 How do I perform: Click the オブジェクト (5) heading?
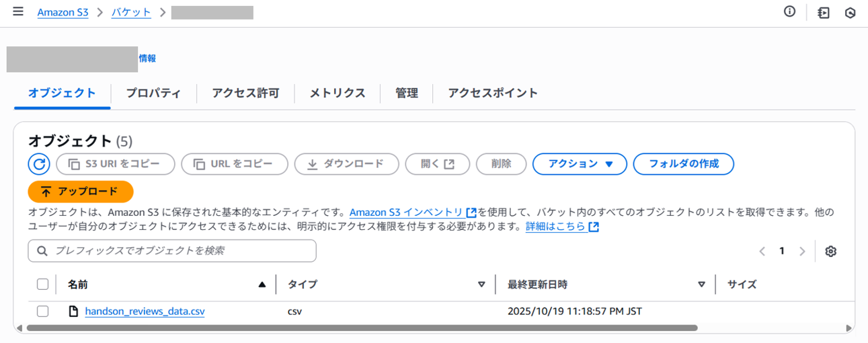click(81, 141)
